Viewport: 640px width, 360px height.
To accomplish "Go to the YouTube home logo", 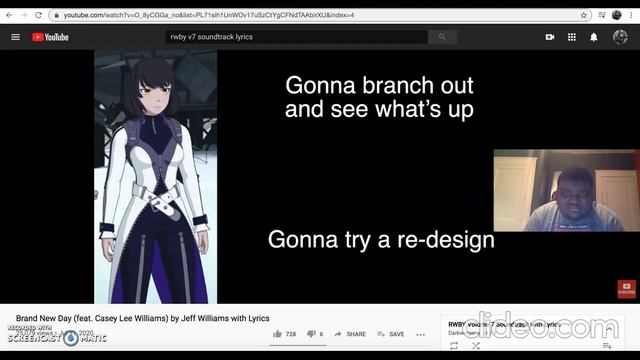I will (x=50, y=37).
